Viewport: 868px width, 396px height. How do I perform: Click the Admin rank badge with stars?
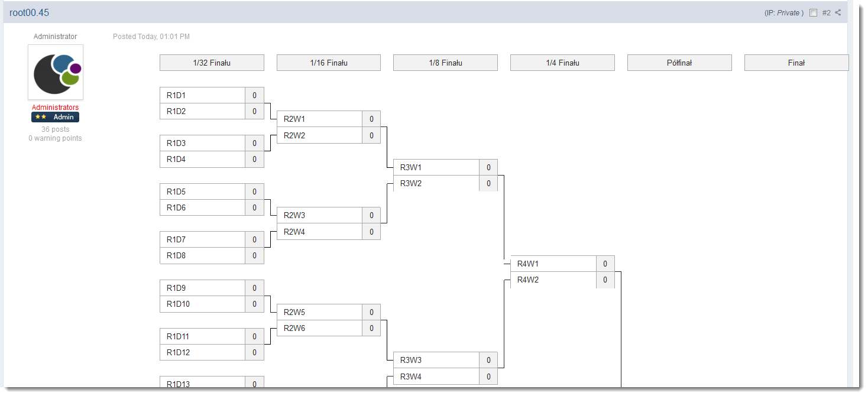pos(55,117)
